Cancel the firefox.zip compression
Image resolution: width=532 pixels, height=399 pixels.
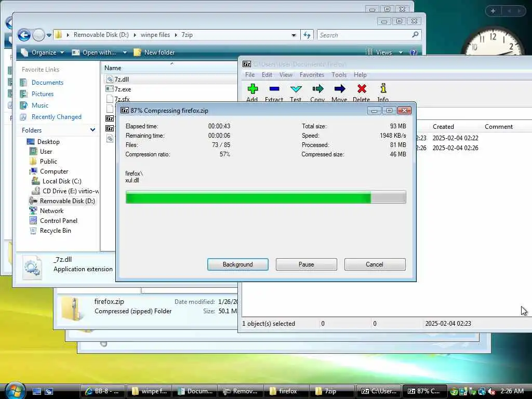click(375, 264)
